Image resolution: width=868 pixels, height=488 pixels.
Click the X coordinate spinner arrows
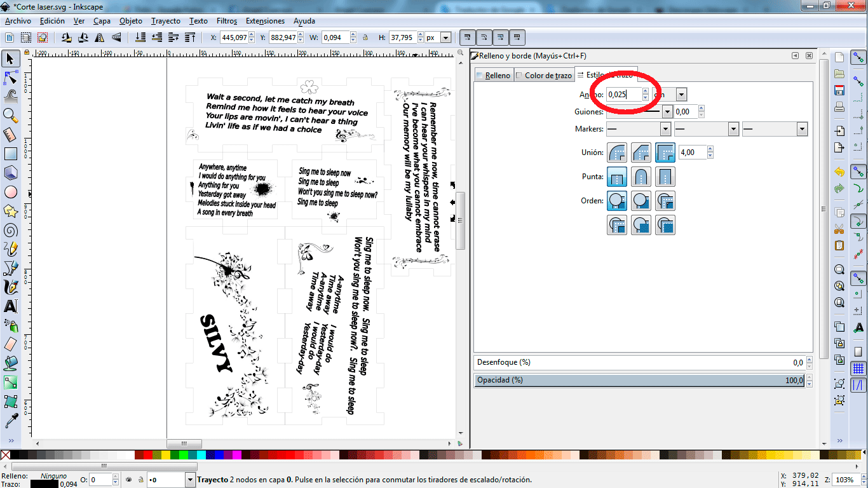250,37
